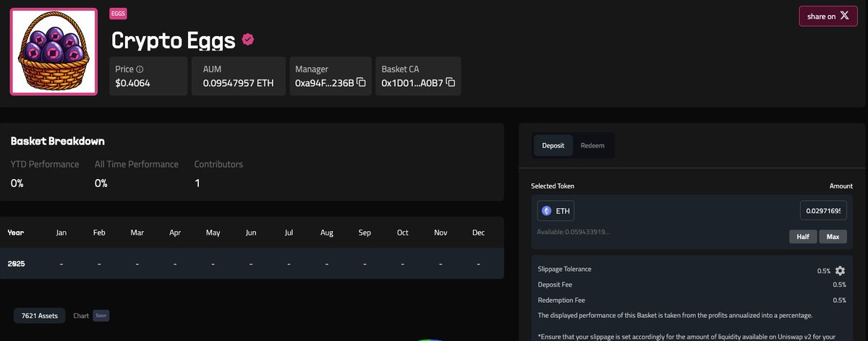Focus the deposit Amount input field

click(822, 211)
